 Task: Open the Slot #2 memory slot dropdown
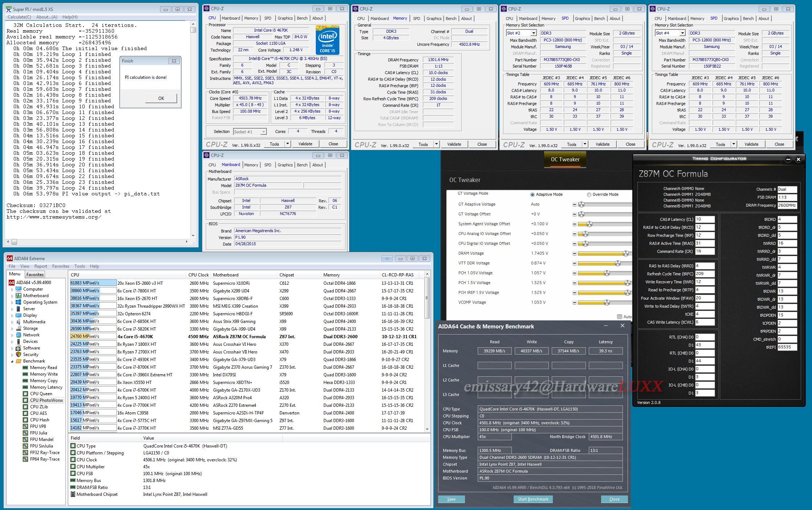[x=534, y=33]
